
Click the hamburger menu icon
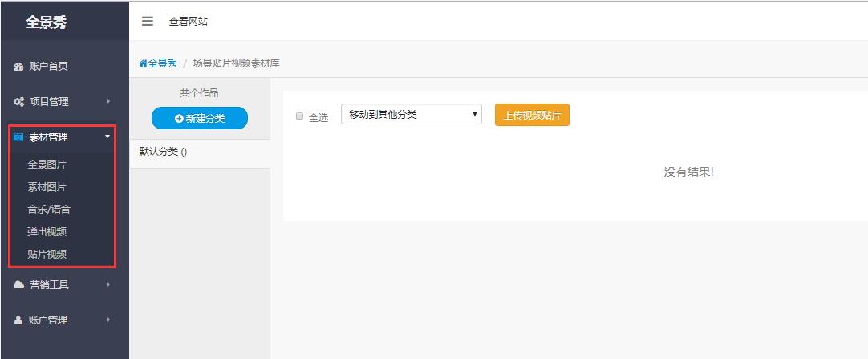tap(148, 21)
